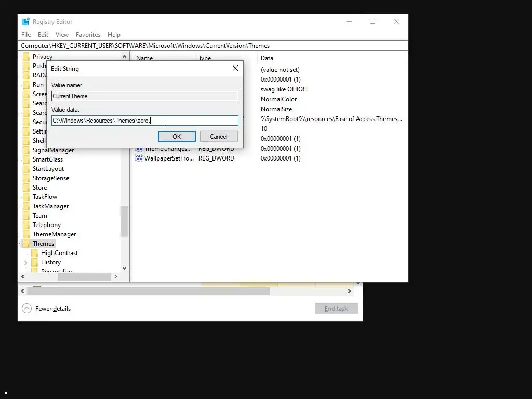The height and width of the screenshot is (399, 532).
Task: Expand the History tree node
Action: click(26, 262)
